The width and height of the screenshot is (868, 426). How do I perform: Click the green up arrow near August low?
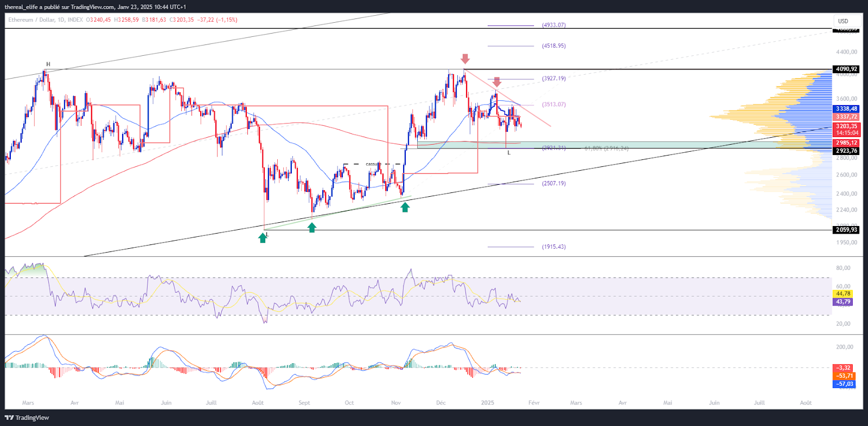coord(263,237)
